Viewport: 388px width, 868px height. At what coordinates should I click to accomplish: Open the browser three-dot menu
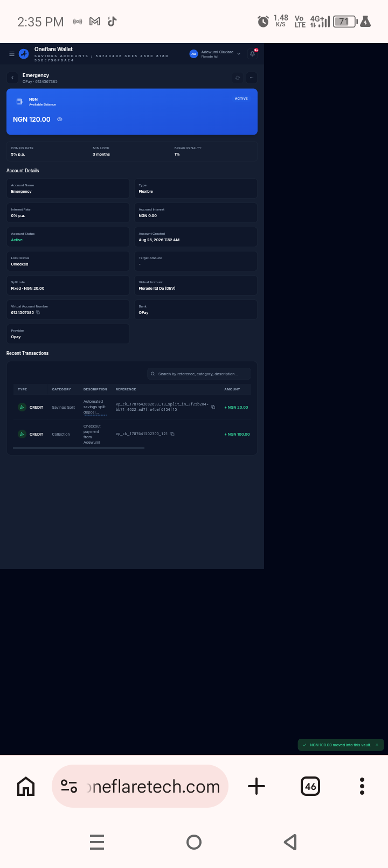coord(362,786)
